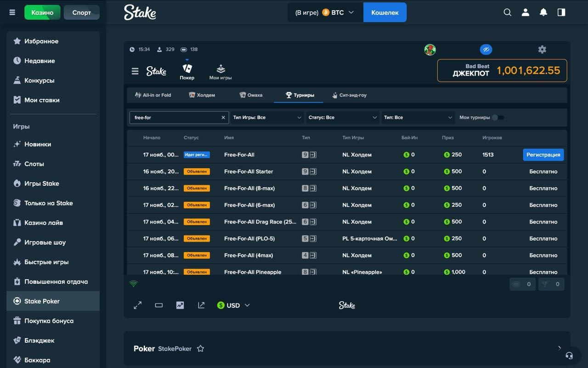Open the notifications bell
Image resolution: width=588 pixels, height=368 pixels.
click(x=543, y=12)
